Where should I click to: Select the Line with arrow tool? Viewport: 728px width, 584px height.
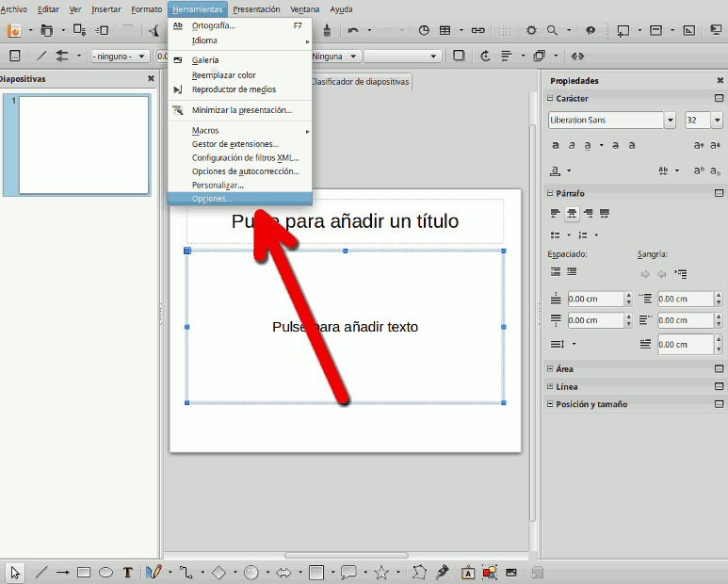(62, 572)
